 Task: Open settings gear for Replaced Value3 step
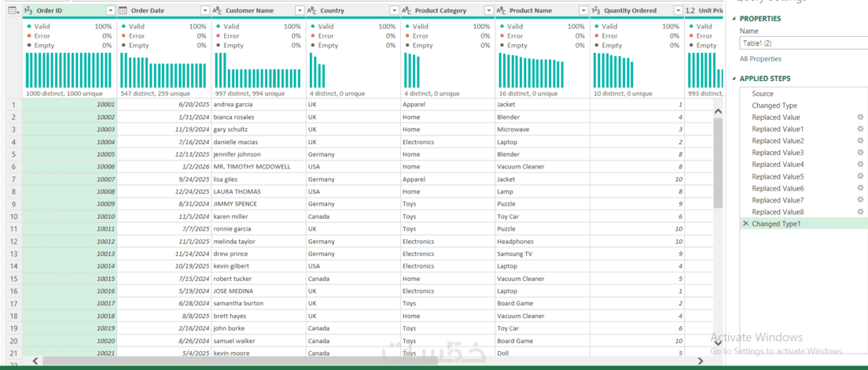[x=860, y=153]
